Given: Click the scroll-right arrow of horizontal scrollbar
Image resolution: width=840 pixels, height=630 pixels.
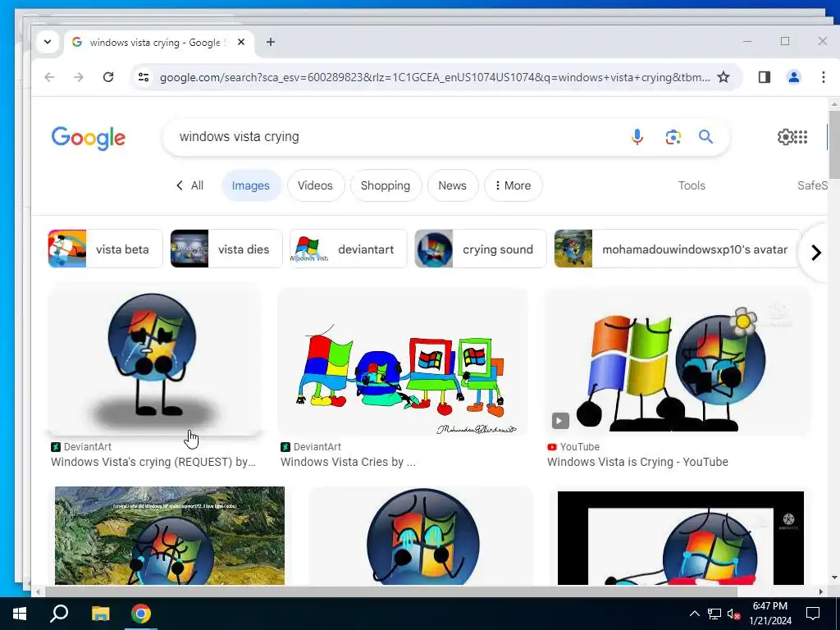Looking at the screenshot, I should coord(820,591).
